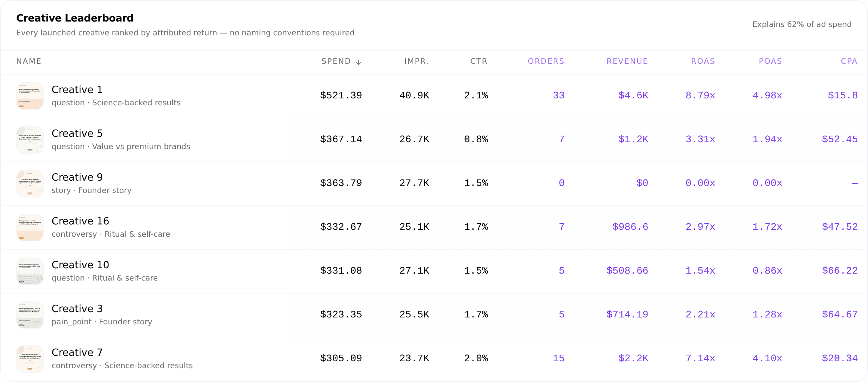
Task: Click the spend sort arrow icon
Action: [359, 62]
